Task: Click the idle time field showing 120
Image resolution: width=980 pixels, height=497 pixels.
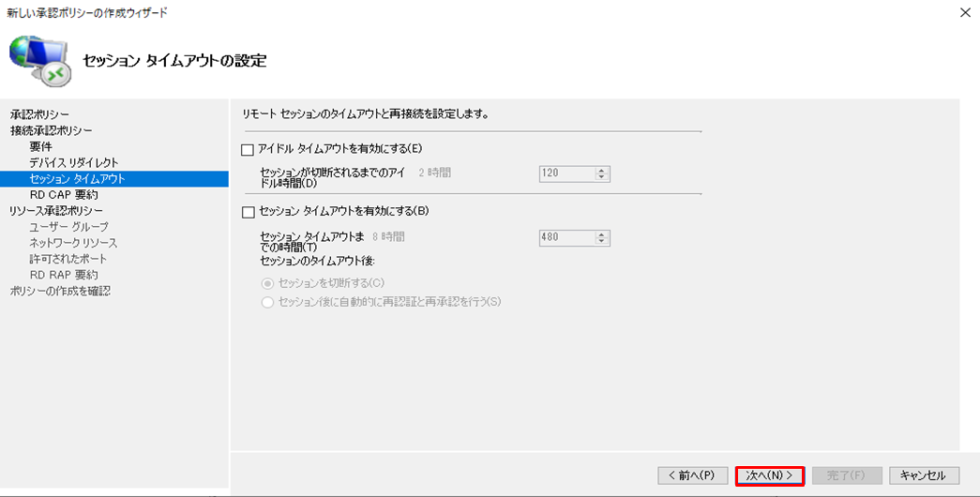Action: (x=566, y=173)
